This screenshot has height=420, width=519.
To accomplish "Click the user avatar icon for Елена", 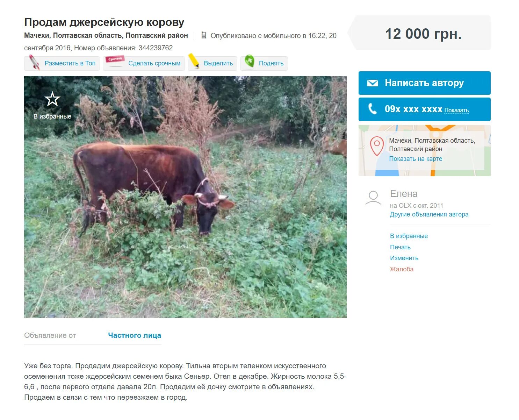I will [373, 198].
